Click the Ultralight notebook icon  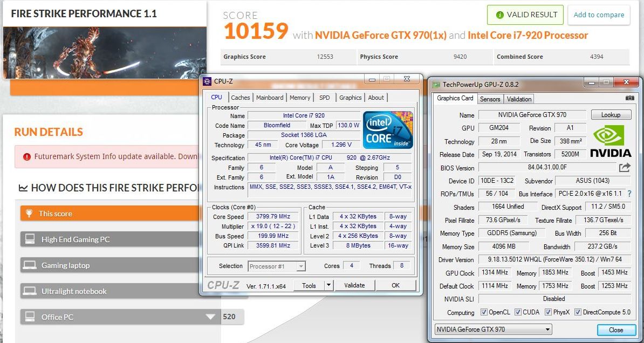30,291
